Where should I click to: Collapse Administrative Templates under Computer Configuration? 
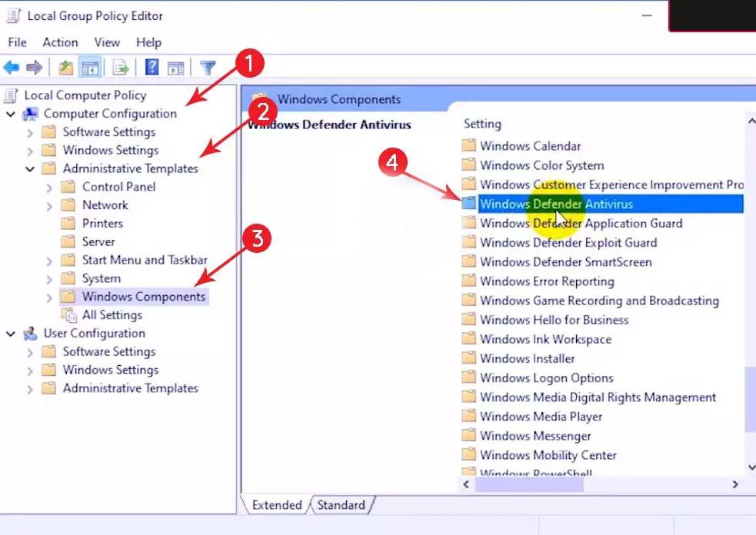click(30, 169)
